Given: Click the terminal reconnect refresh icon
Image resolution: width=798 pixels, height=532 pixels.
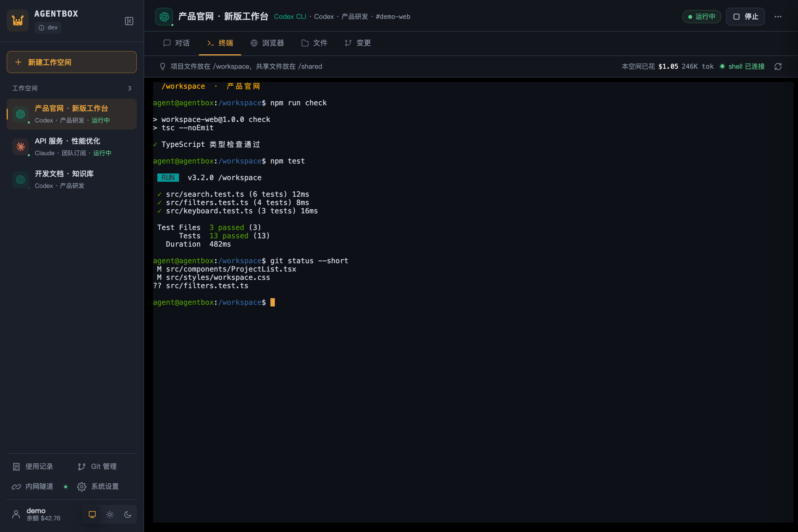Looking at the screenshot, I should [778, 66].
